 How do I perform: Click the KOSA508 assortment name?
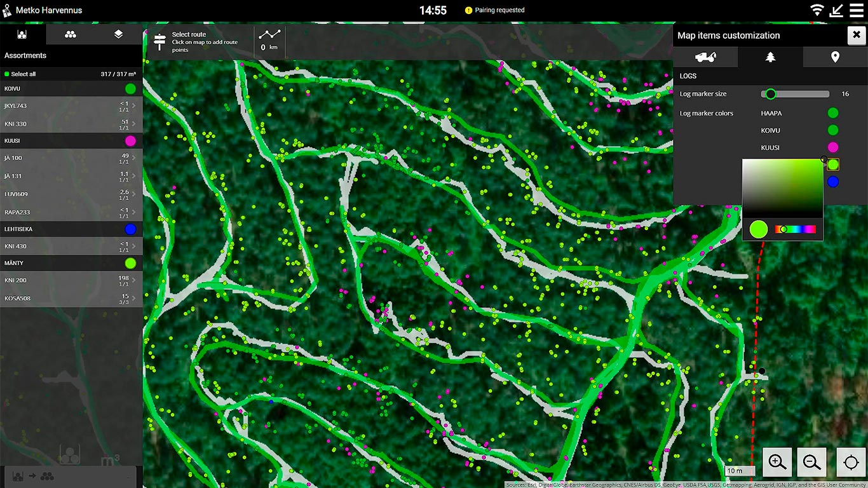click(18, 299)
